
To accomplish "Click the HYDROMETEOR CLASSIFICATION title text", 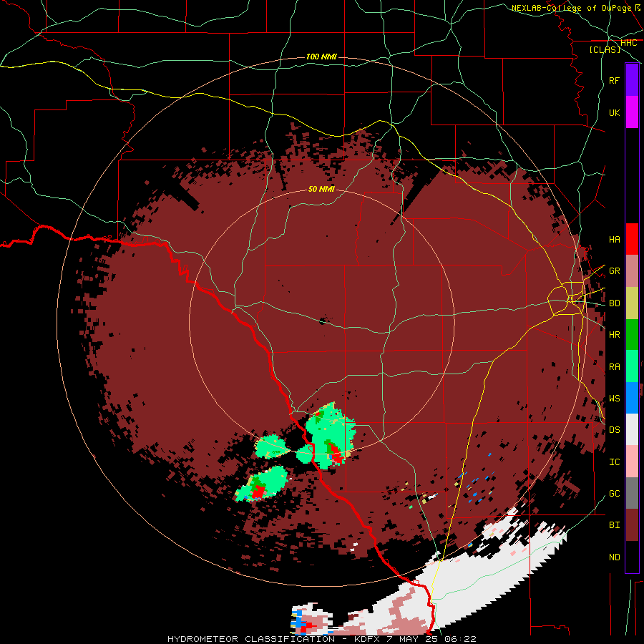I will [x=251, y=639].
